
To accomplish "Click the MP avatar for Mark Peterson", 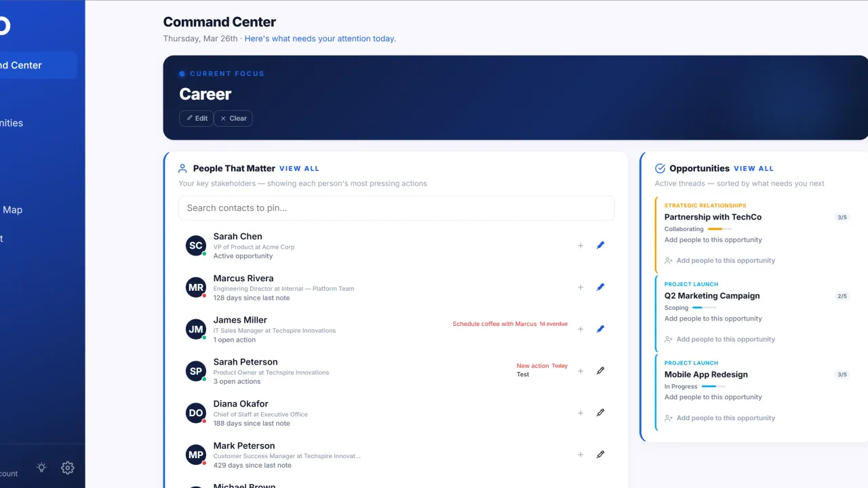I will click(196, 455).
